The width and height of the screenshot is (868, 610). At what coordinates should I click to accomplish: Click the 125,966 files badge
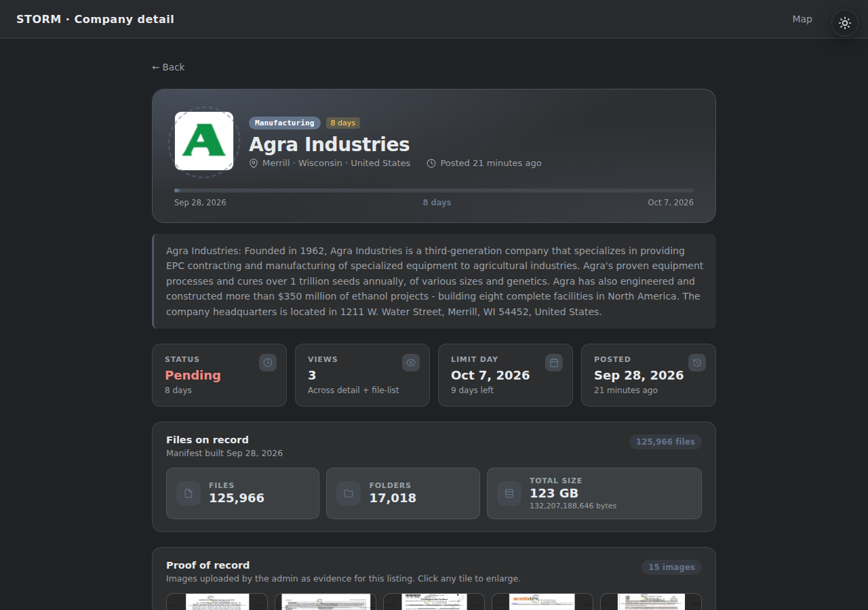[665, 442]
